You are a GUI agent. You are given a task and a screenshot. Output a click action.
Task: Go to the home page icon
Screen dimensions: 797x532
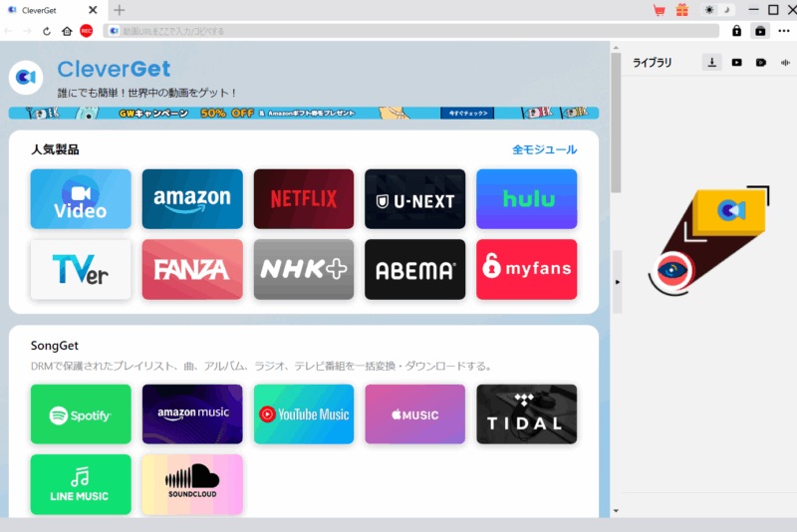point(67,32)
